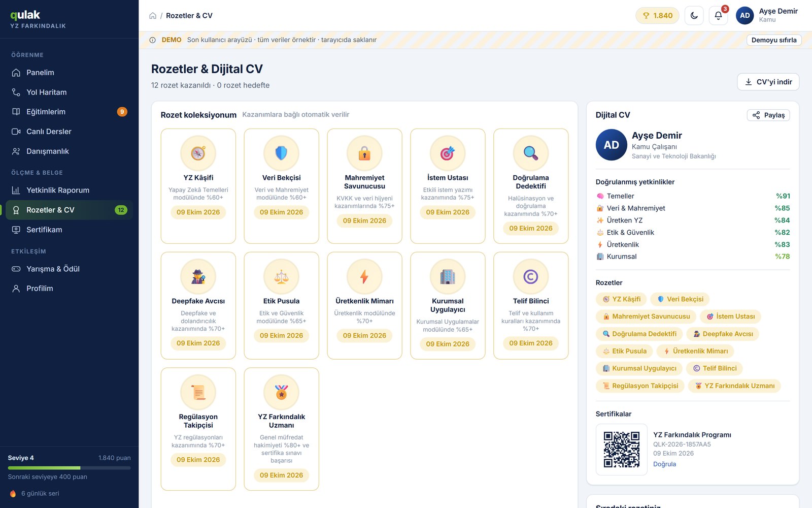
Task: Download the CV with CV'yi indir
Action: (768, 82)
